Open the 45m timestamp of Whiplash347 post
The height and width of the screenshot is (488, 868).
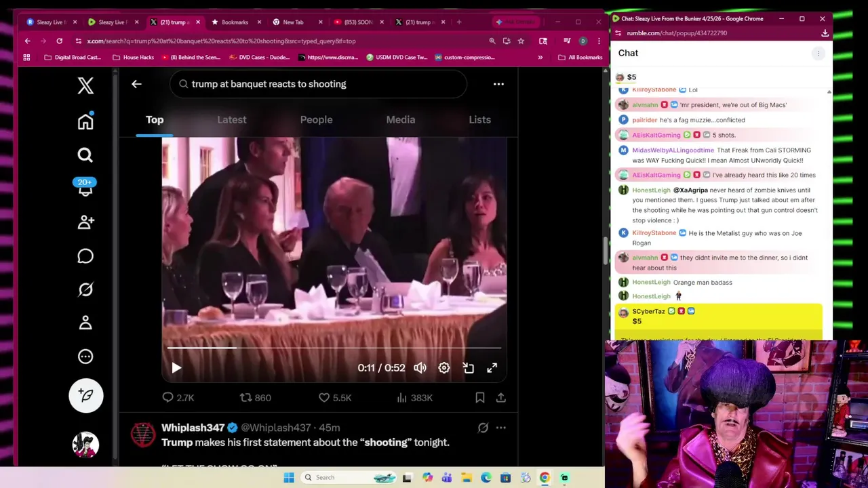(x=330, y=428)
